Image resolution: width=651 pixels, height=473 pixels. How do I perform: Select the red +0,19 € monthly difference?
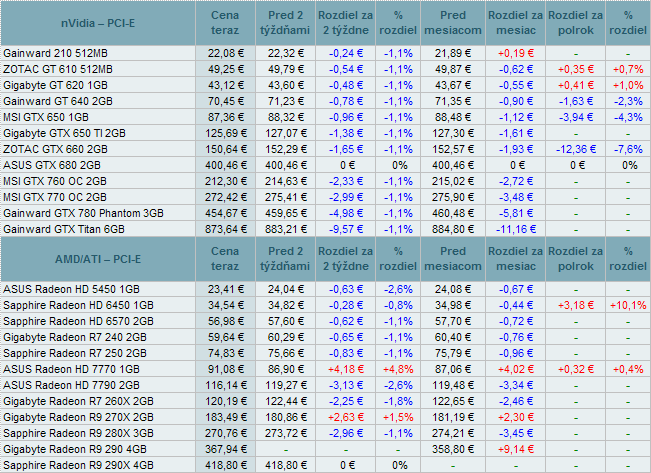[x=516, y=54]
